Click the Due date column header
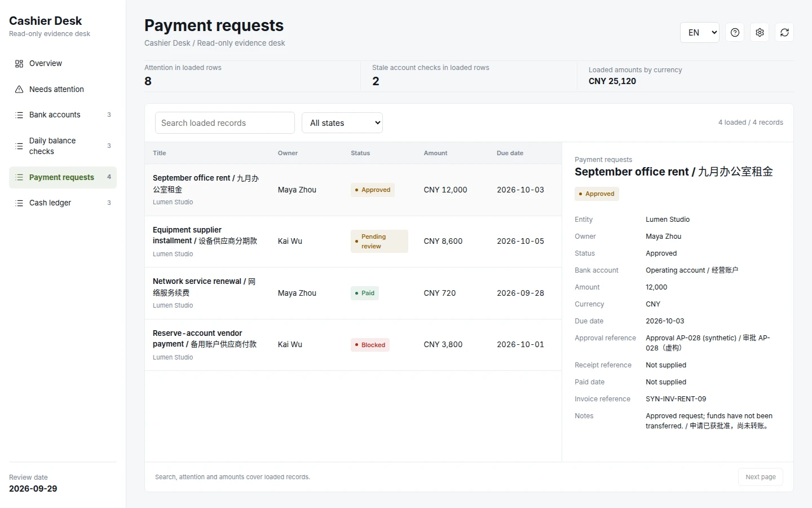This screenshot has width=812, height=508. pos(510,153)
